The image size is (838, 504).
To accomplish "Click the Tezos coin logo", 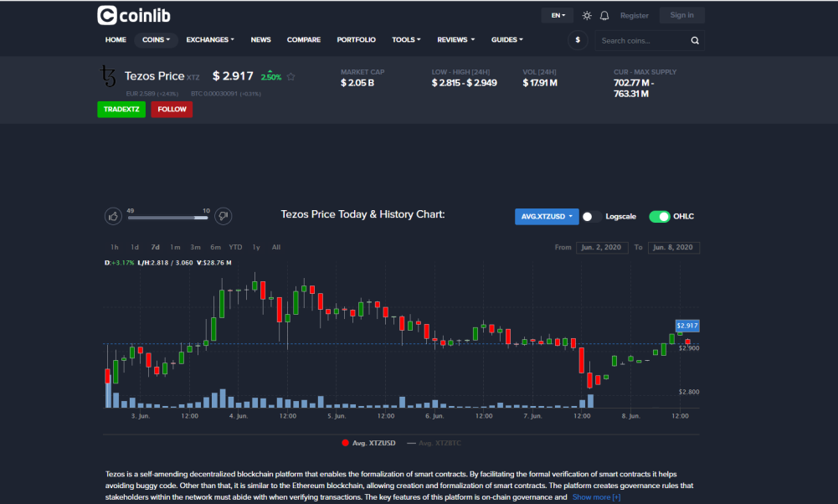I will click(108, 76).
